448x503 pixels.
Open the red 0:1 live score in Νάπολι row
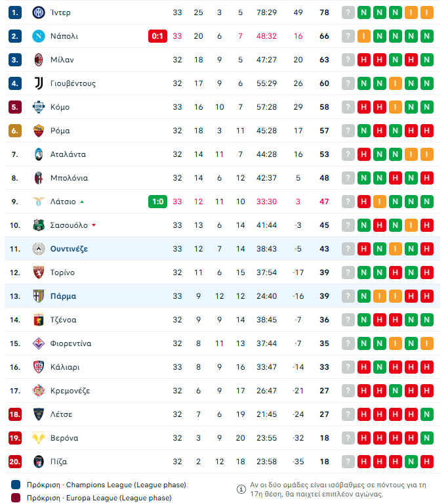(x=157, y=36)
